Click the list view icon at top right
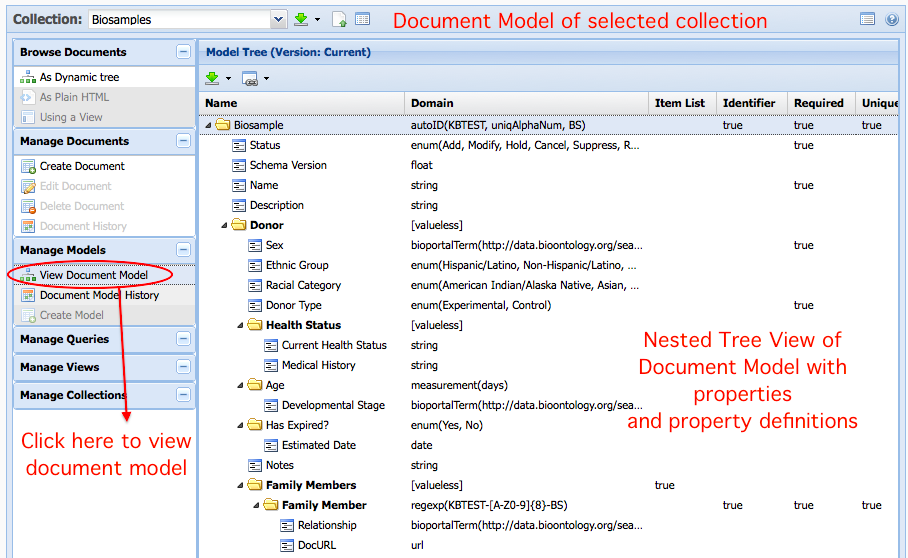 coord(867,19)
